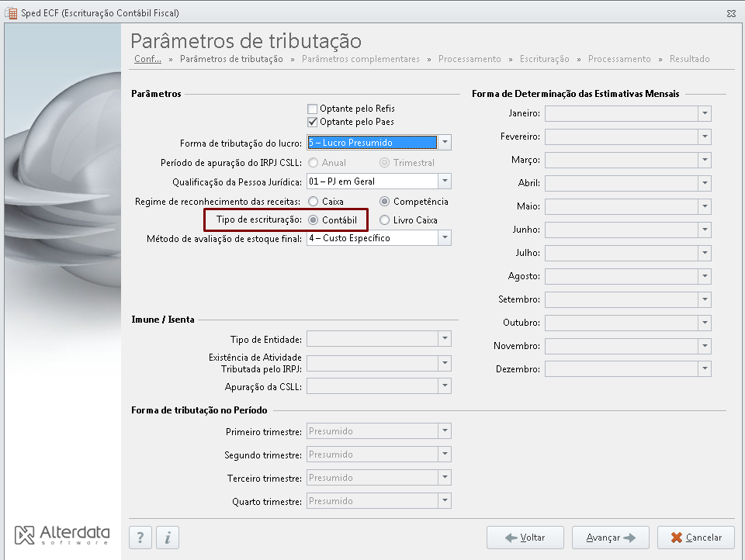Open the Agosto estimativa dropdown
This screenshot has width=745, height=560.
pyautogui.click(x=705, y=276)
